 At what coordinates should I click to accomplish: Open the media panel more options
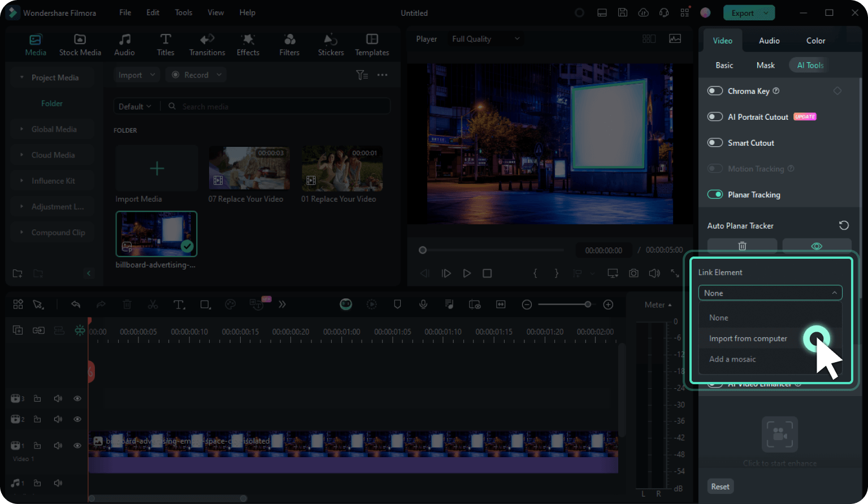tap(383, 75)
